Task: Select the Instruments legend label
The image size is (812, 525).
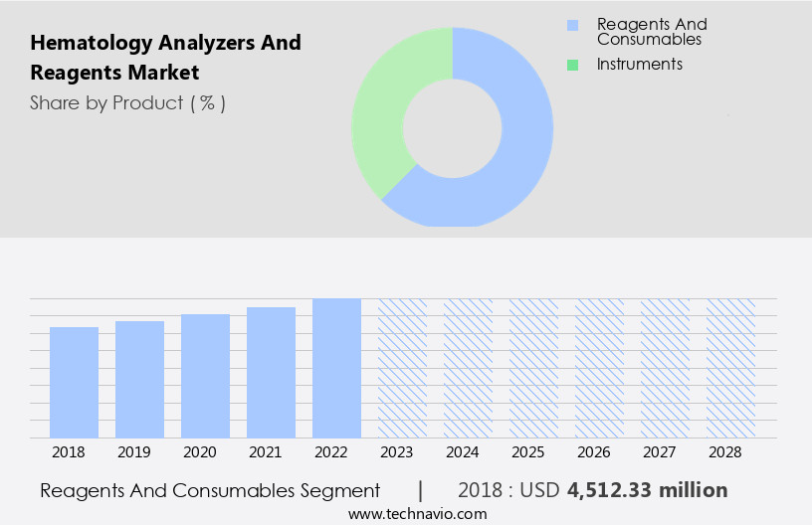Action: (639, 65)
